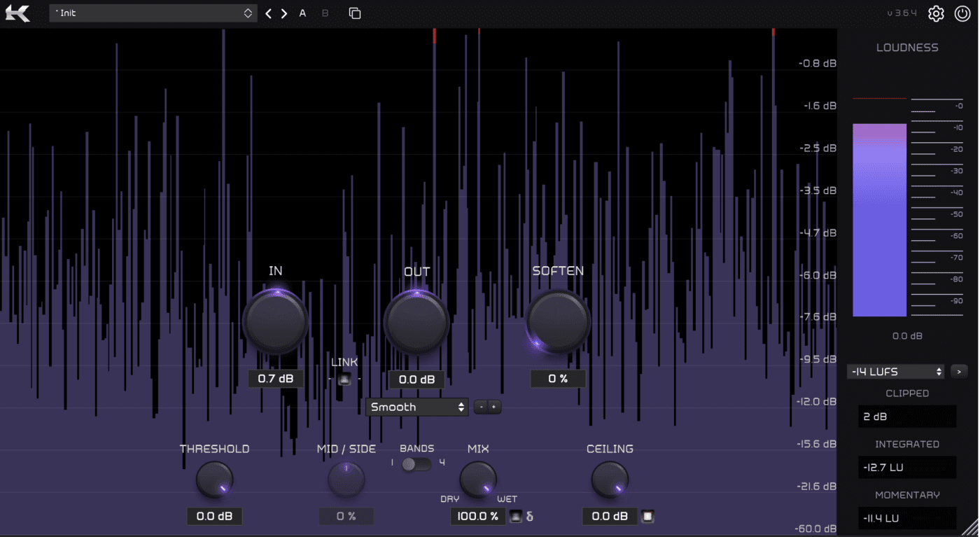
Task: Click the Kazrog logo icon
Action: [x=18, y=13]
